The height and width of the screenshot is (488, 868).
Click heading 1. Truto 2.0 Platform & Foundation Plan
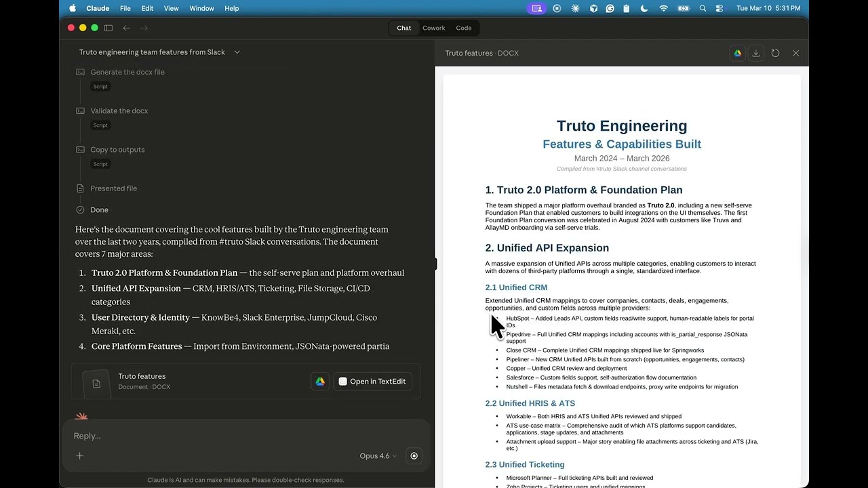(584, 190)
